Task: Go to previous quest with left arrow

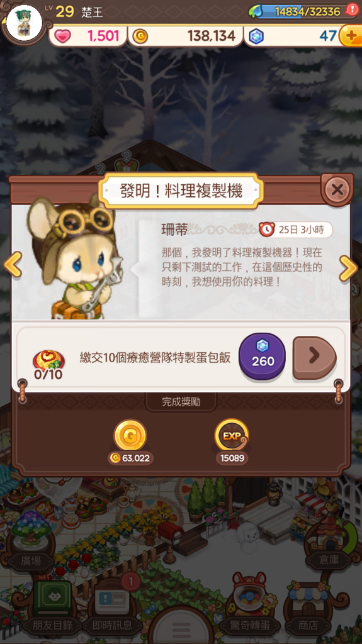Action: coord(13,265)
